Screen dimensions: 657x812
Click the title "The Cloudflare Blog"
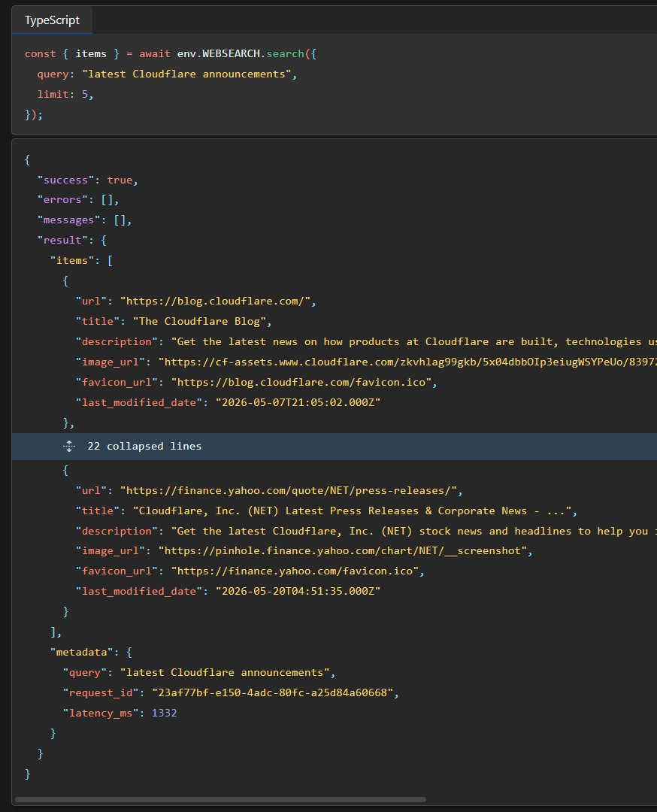[199, 322]
